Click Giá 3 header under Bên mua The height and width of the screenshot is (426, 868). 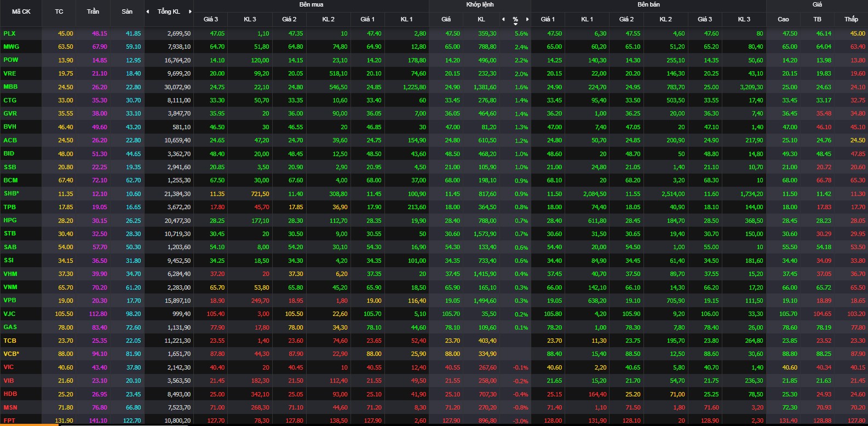coord(211,19)
